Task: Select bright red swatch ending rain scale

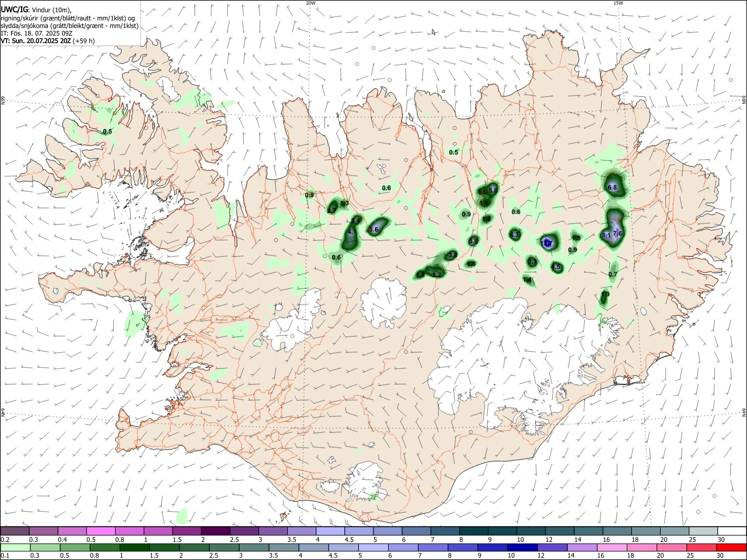Action: 731,547
